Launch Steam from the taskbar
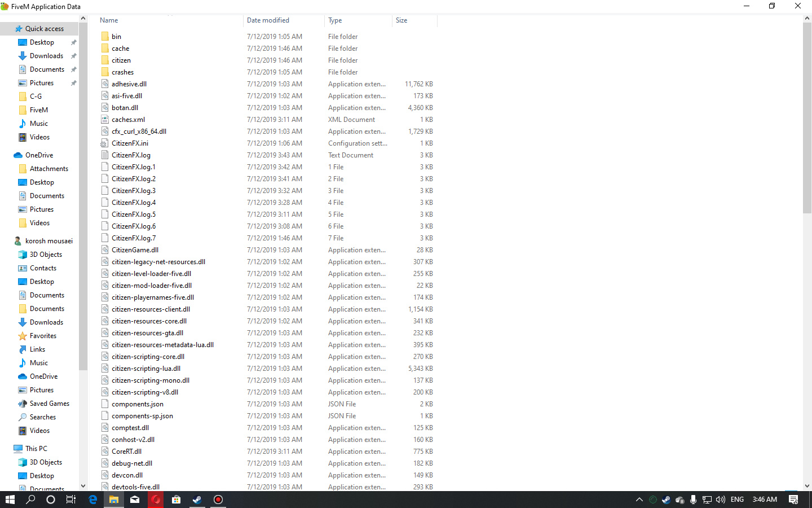This screenshot has height=508, width=812. (x=196, y=500)
